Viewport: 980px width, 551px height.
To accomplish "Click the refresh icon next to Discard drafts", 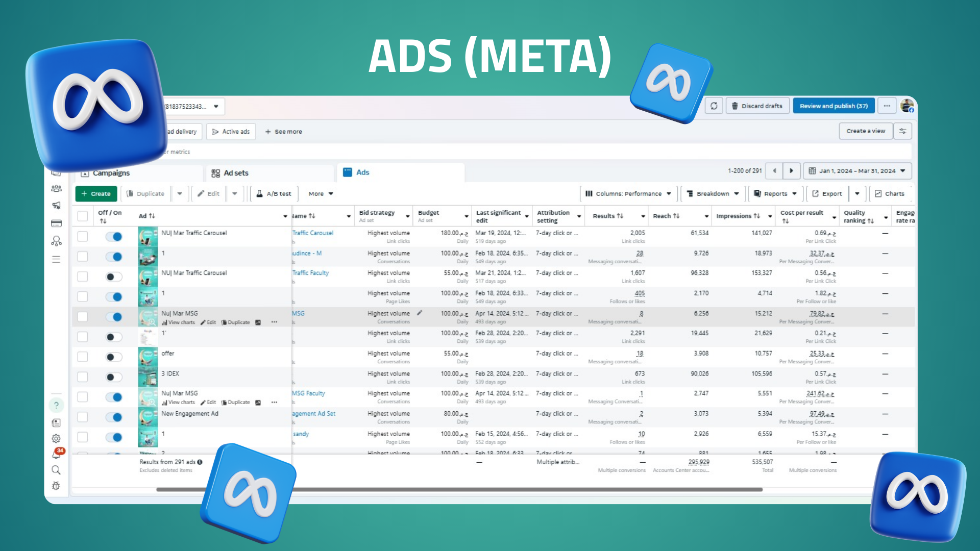I will pyautogui.click(x=714, y=106).
